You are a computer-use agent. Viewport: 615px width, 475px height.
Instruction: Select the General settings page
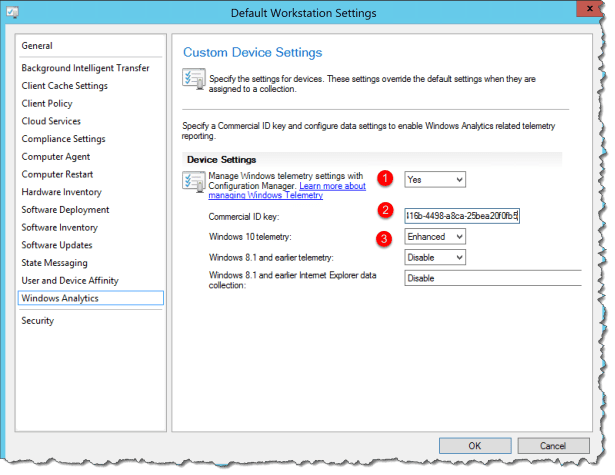coord(37,46)
